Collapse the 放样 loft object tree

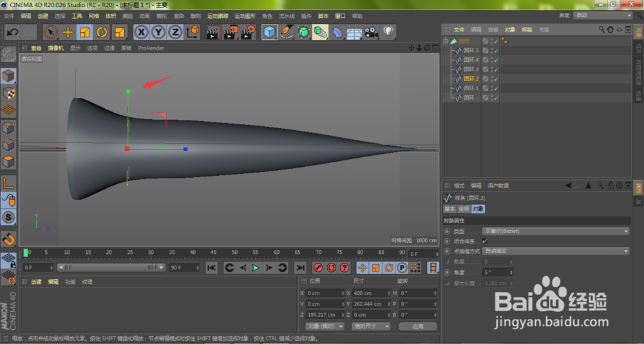[x=446, y=41]
